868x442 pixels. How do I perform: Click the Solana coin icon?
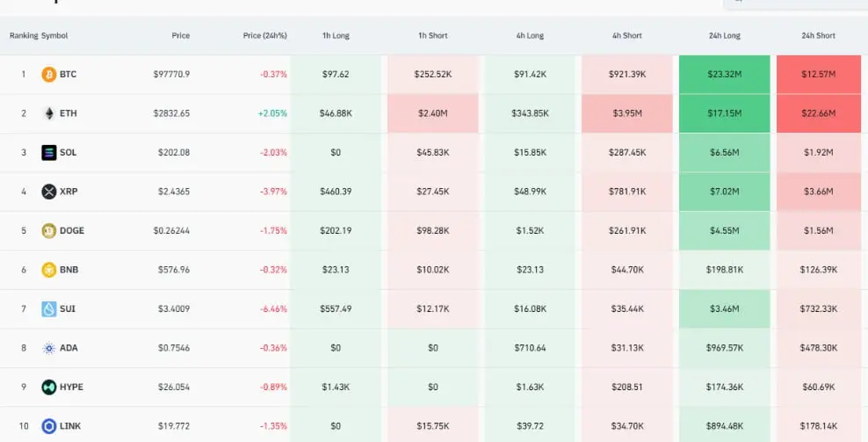click(49, 153)
